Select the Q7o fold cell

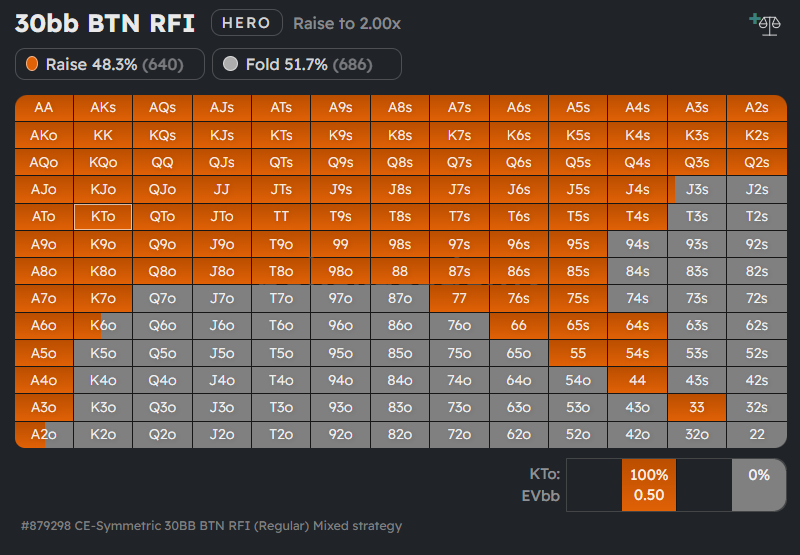click(x=162, y=298)
